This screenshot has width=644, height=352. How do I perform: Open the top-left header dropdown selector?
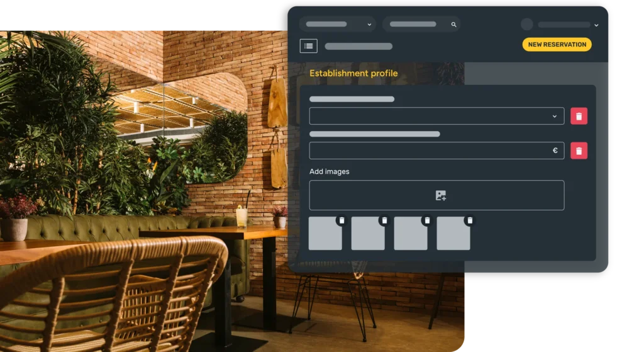click(337, 25)
